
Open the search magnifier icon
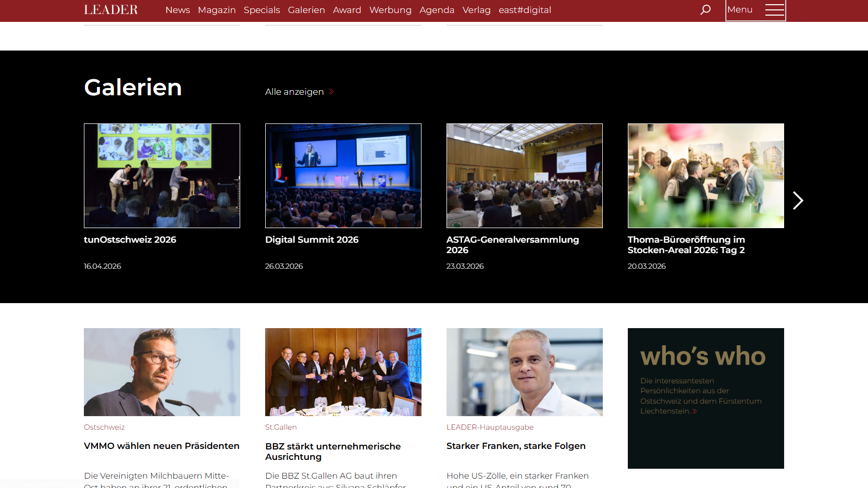point(705,10)
